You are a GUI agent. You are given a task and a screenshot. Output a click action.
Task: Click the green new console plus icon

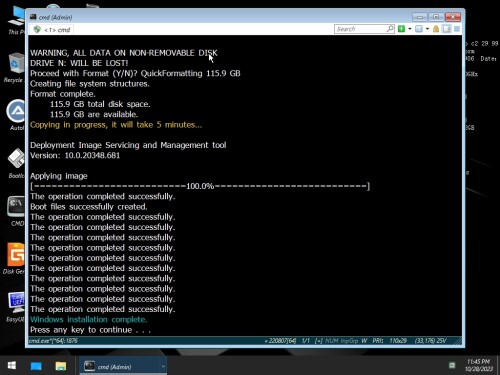point(402,29)
